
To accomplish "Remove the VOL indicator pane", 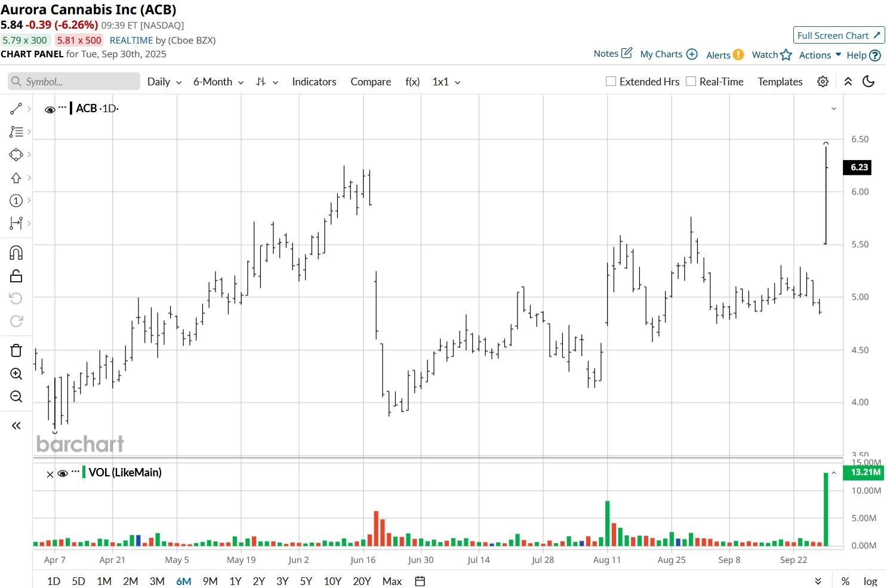I will 50,474.
